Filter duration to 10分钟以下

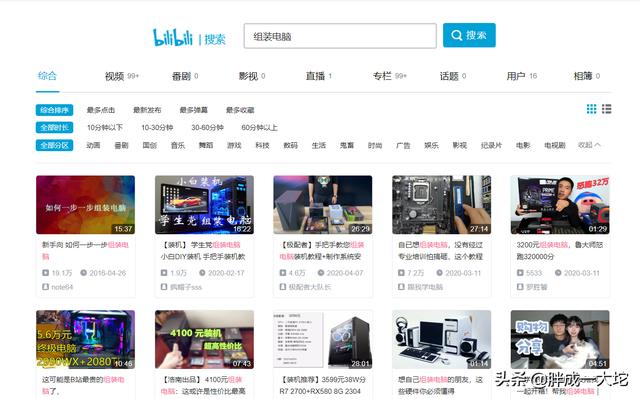point(105,128)
